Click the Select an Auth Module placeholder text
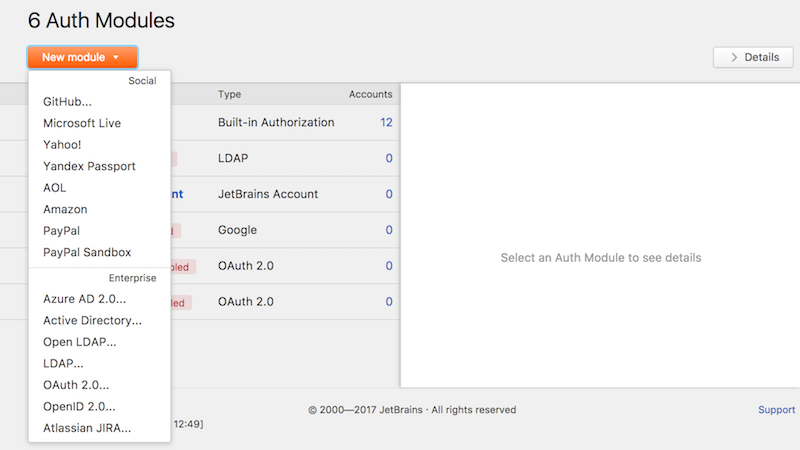 (x=601, y=258)
